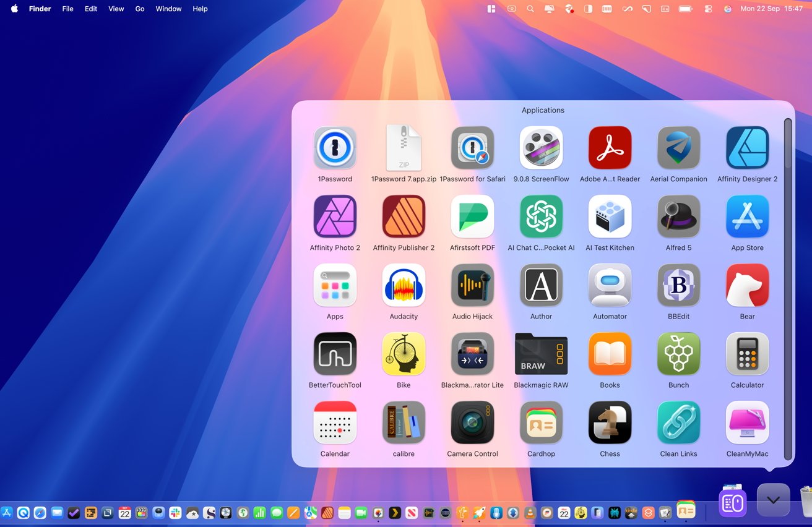Open the battery status menu
Viewport: 812px width, 527px height.
coord(685,9)
